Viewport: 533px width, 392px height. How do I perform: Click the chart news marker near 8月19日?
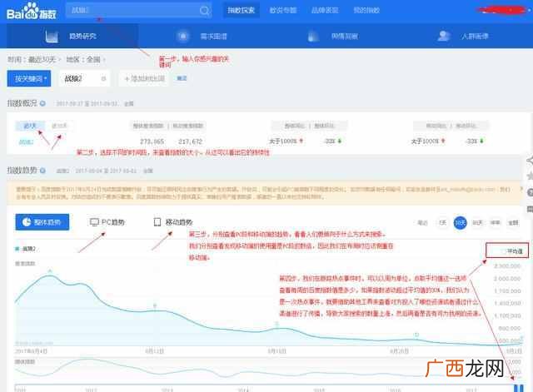[276, 324]
